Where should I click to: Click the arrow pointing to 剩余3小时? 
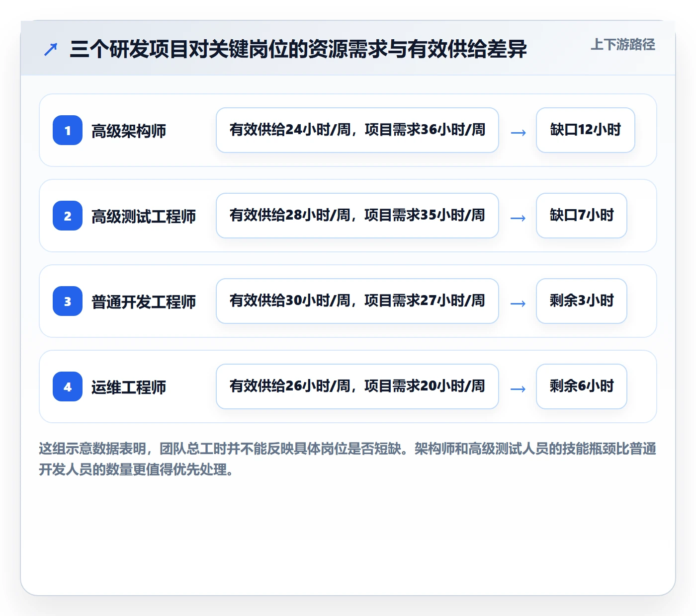(x=518, y=304)
